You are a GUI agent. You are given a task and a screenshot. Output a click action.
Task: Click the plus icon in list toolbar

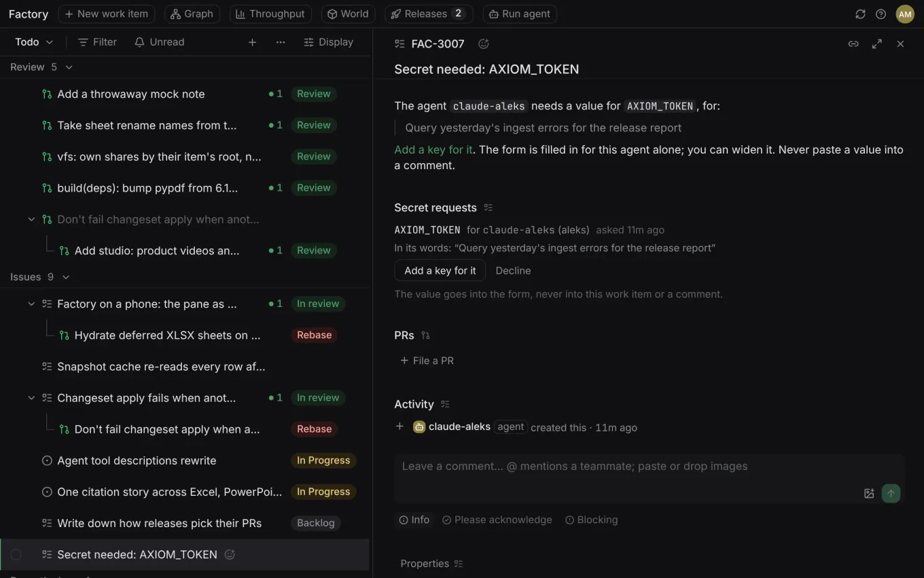(252, 42)
